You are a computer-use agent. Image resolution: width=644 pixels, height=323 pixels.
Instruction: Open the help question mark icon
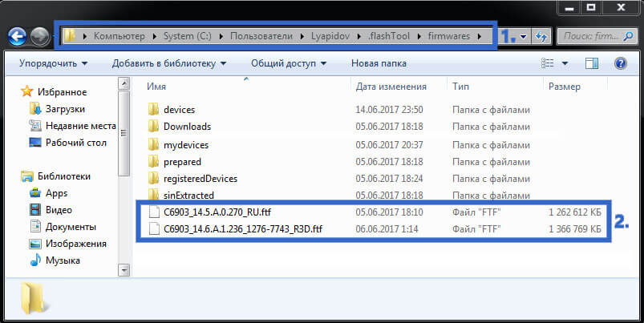point(620,63)
